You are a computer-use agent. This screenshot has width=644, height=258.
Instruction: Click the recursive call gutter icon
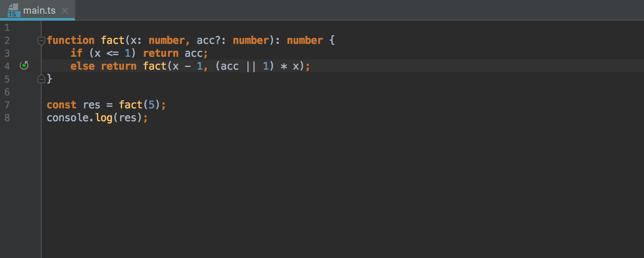coord(24,66)
